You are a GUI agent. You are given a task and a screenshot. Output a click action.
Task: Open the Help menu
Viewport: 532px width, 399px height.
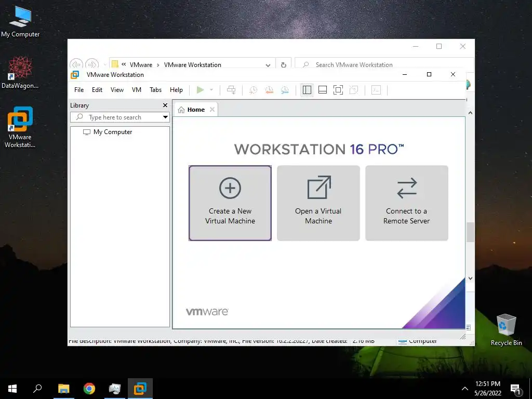point(176,90)
